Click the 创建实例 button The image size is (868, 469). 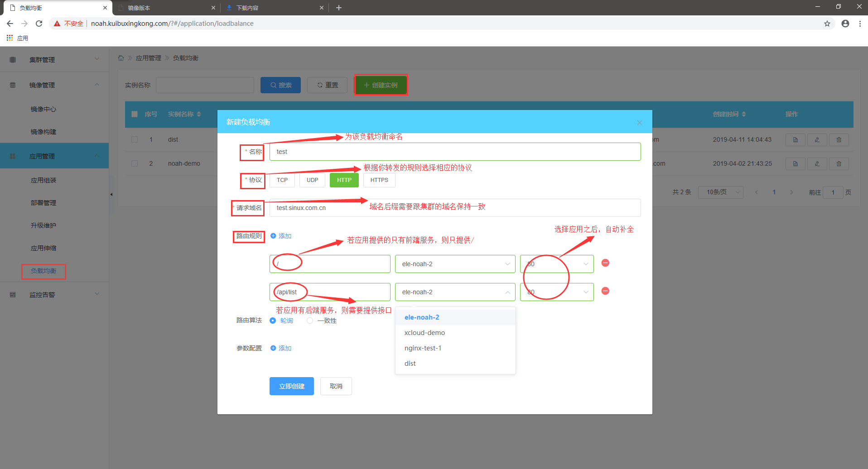click(381, 85)
